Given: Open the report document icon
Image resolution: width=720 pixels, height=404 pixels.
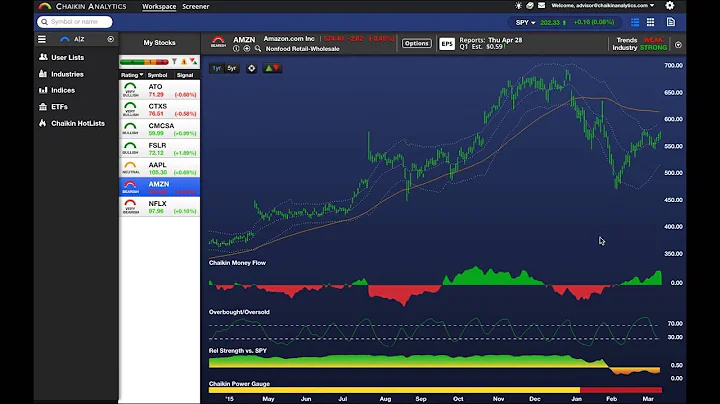Looking at the screenshot, I should click(x=671, y=22).
